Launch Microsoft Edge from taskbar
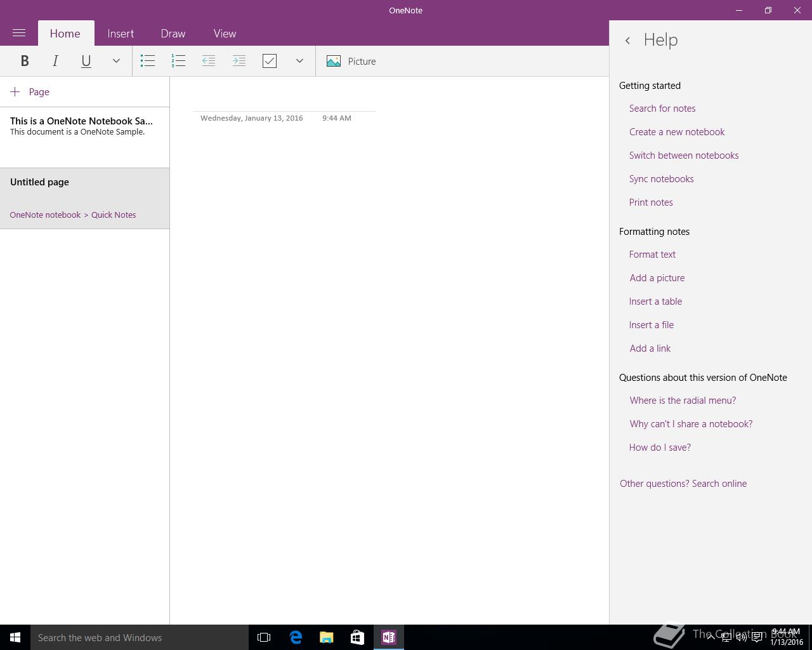The image size is (812, 650). pyautogui.click(x=296, y=637)
